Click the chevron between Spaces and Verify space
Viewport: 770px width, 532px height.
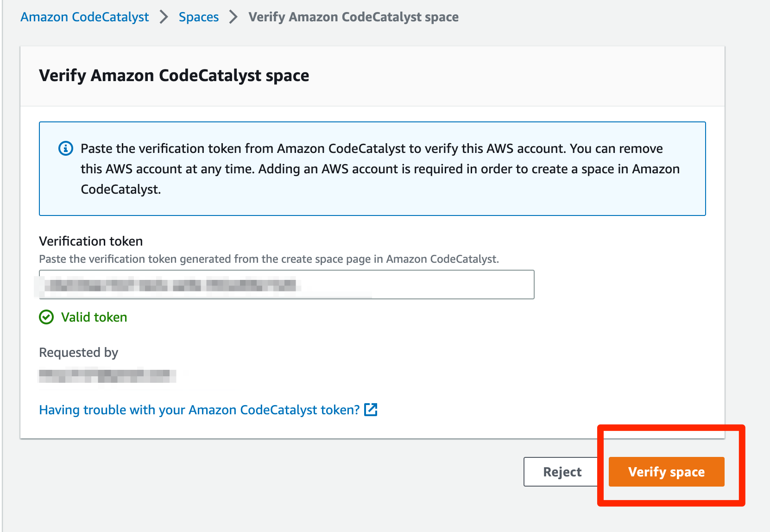pos(233,17)
